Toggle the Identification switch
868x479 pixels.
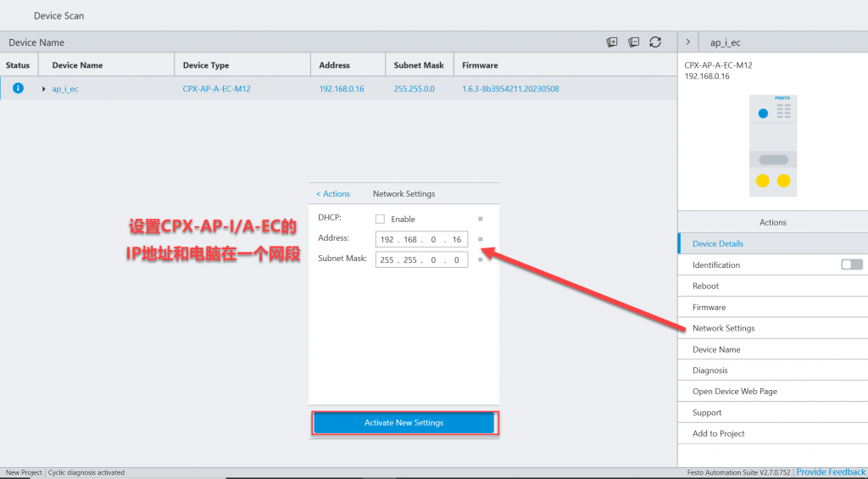[x=851, y=265]
